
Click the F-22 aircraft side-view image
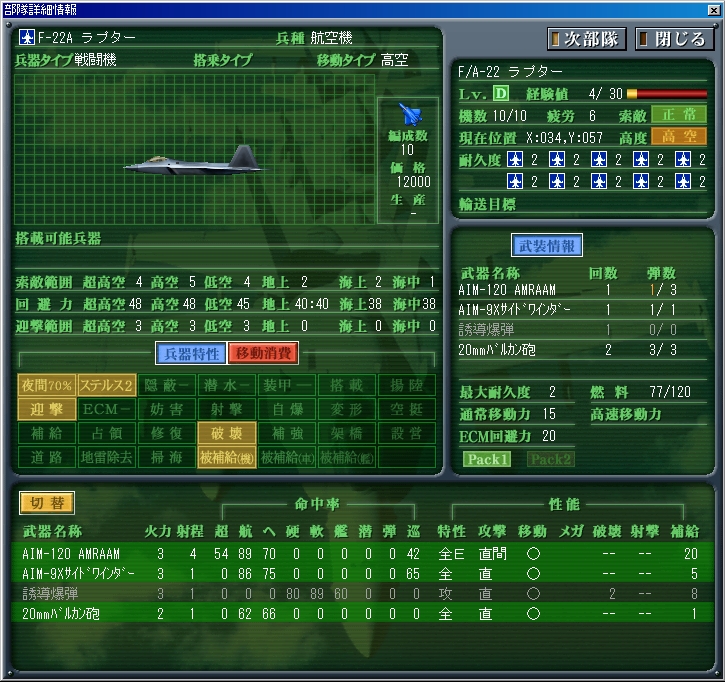tap(194, 160)
